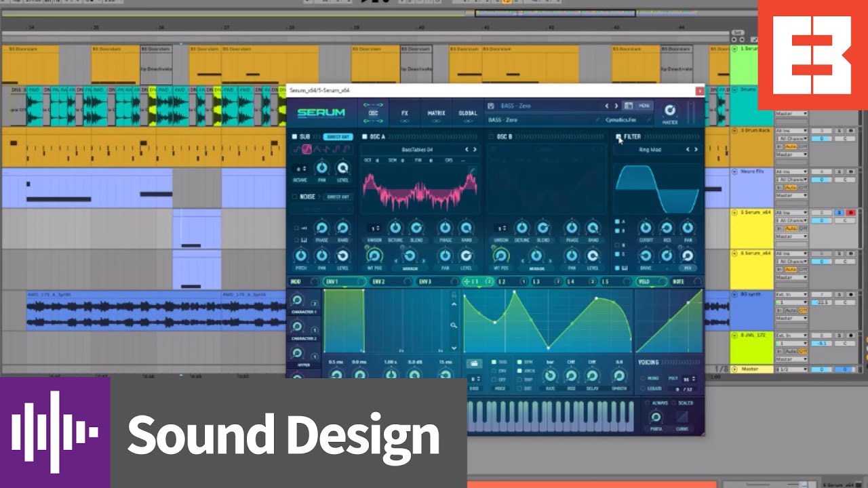Image resolution: width=868 pixels, height=488 pixels.
Task: Arm record on the BG synth track
Action: click(851, 295)
